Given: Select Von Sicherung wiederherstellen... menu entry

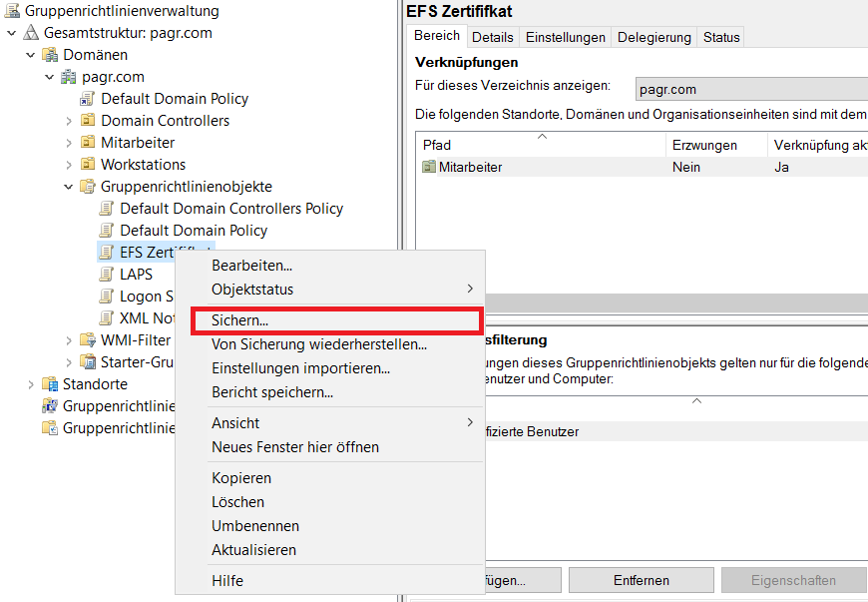Looking at the screenshot, I should tap(318, 344).
